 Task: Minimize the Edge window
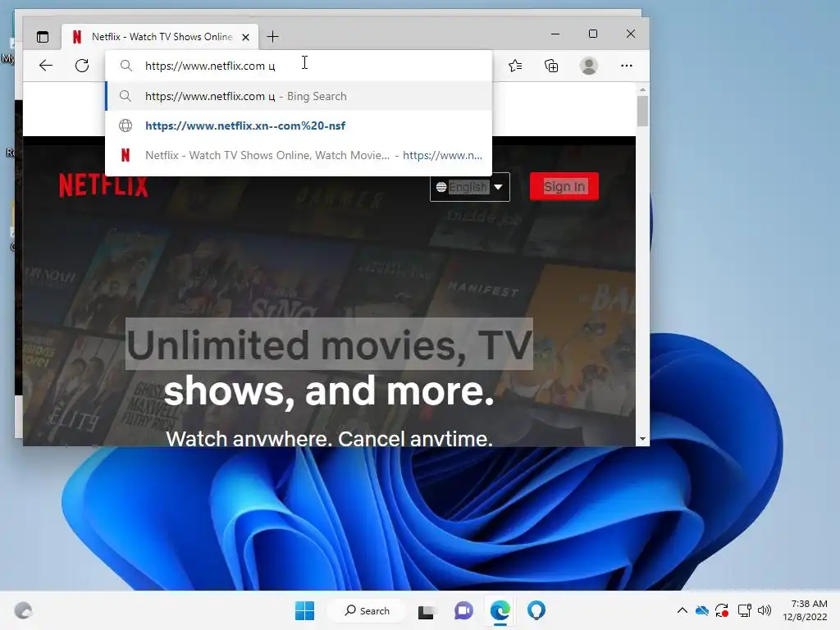[x=555, y=34]
